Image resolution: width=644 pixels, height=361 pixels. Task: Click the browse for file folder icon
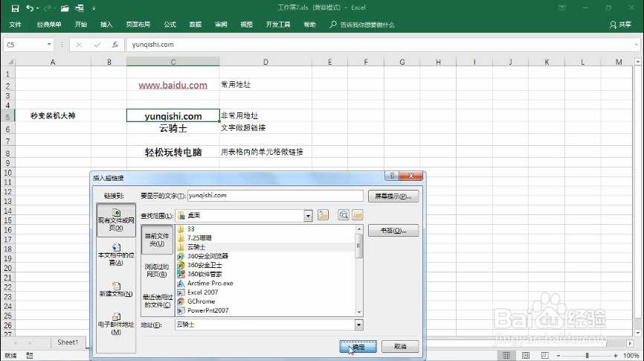coord(358,214)
